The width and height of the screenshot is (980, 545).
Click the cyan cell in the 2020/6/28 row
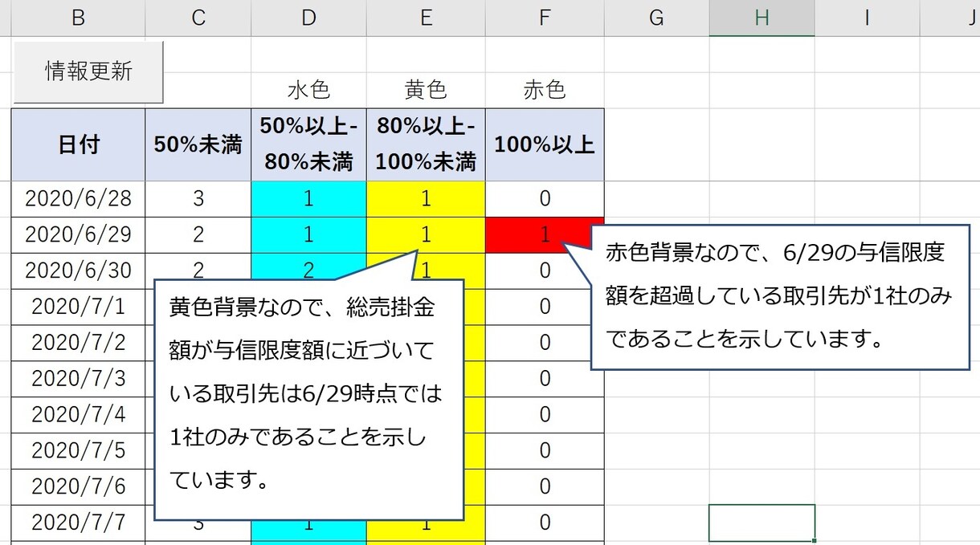click(308, 199)
